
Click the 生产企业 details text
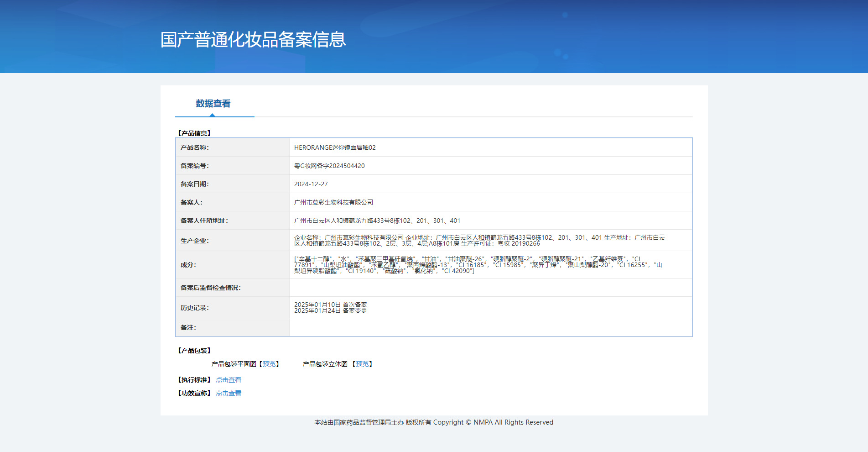pyautogui.click(x=479, y=240)
